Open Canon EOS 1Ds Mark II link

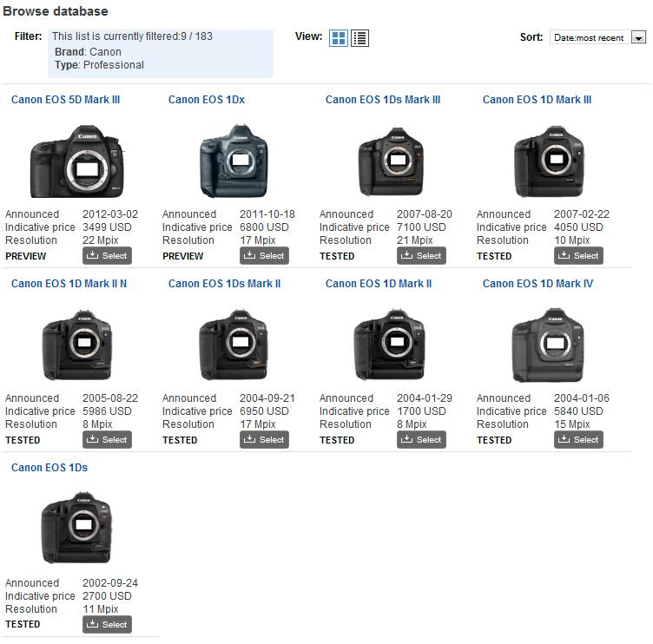point(224,284)
